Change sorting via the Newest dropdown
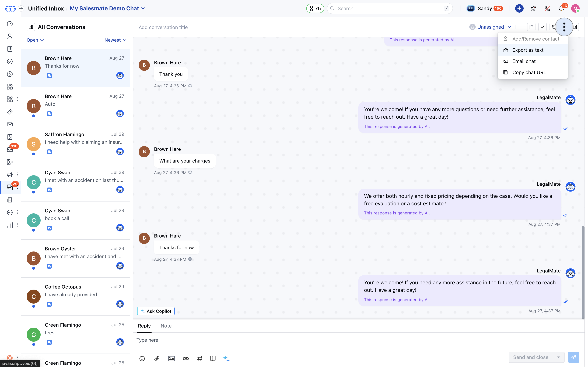588x367 pixels. [115, 40]
